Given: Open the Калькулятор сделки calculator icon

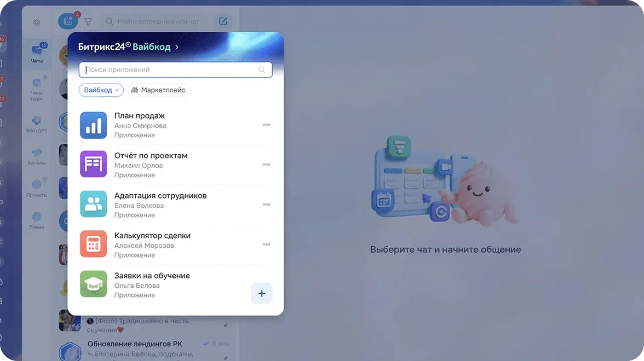Looking at the screenshot, I should (93, 244).
